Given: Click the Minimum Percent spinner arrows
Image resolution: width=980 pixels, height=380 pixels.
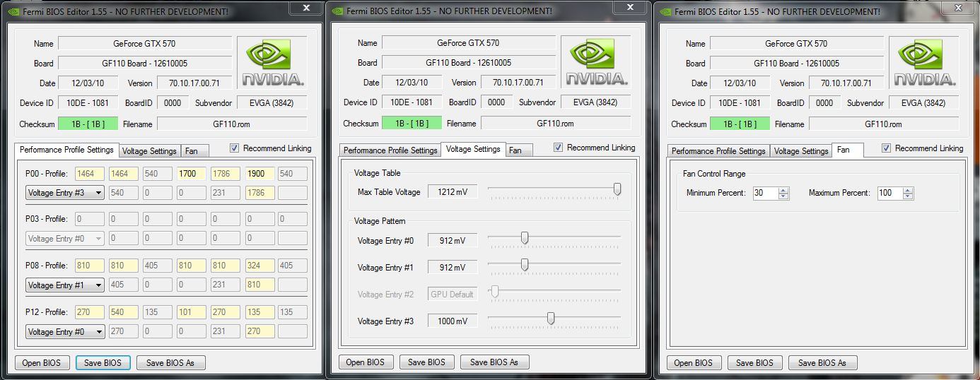Looking at the screenshot, I should tap(783, 193).
